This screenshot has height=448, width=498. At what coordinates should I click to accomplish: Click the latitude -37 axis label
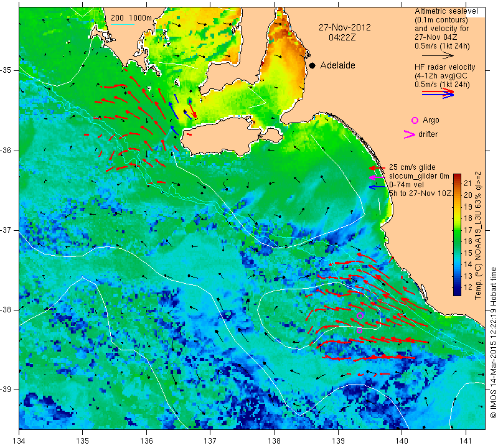click(7, 230)
